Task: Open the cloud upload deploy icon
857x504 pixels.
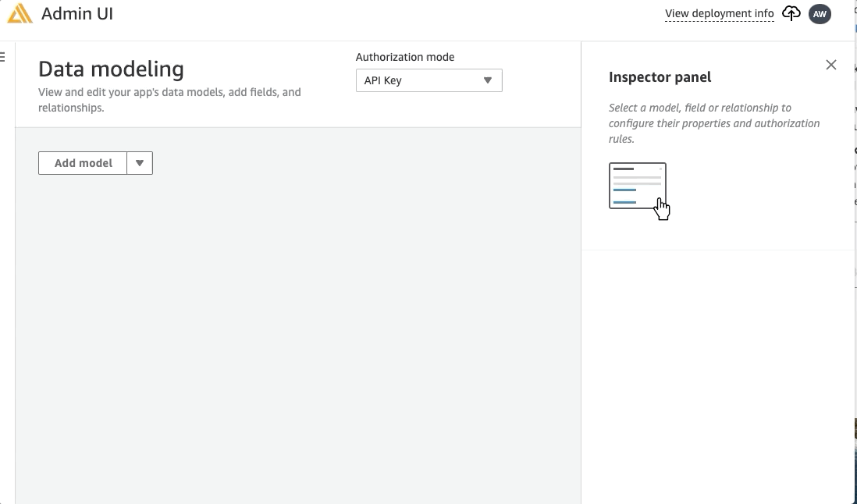Action: pyautogui.click(x=791, y=13)
